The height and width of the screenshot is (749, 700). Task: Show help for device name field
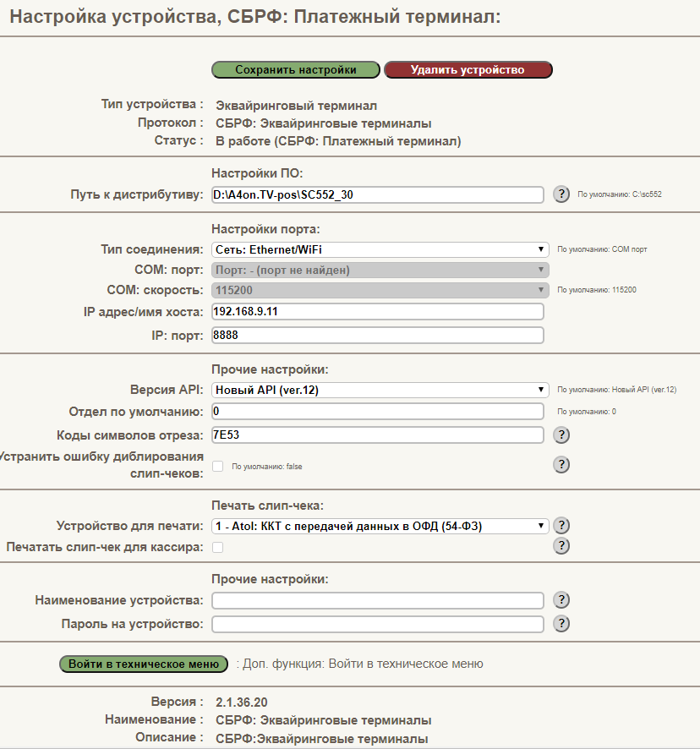click(561, 600)
